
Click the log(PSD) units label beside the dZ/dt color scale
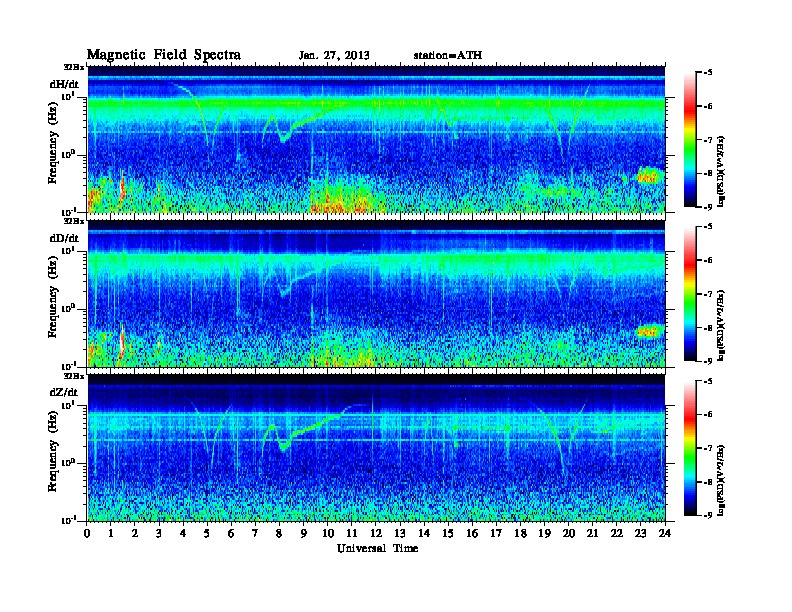(721, 480)
